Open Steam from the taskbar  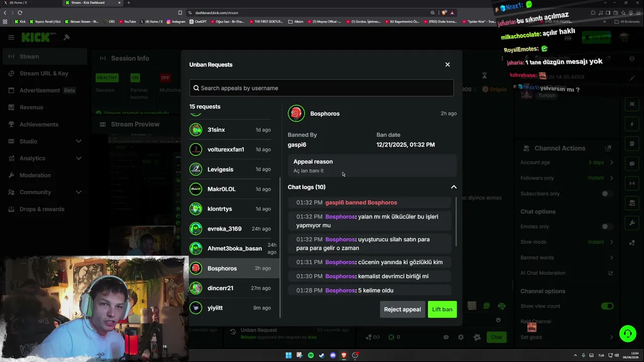click(x=321, y=355)
